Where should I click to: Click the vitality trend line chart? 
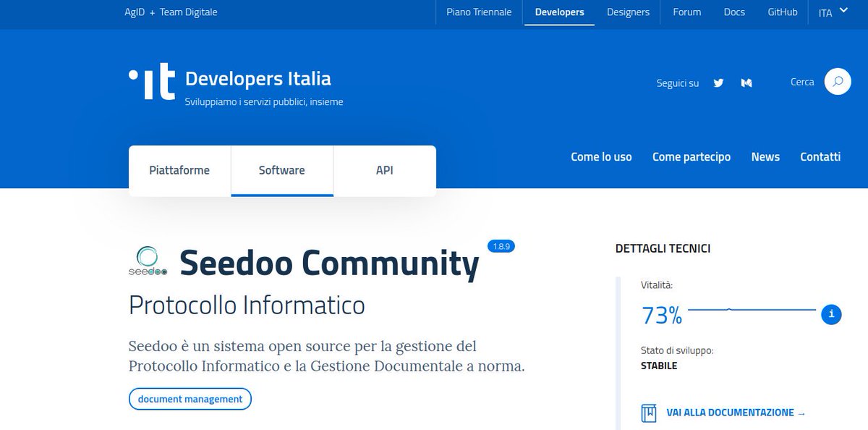[x=752, y=310]
